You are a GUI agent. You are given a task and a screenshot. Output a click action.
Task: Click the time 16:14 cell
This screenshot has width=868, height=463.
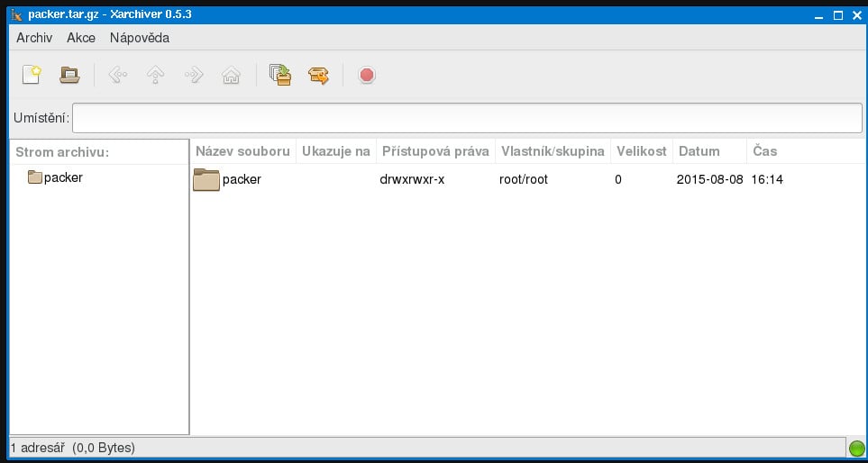coord(767,179)
